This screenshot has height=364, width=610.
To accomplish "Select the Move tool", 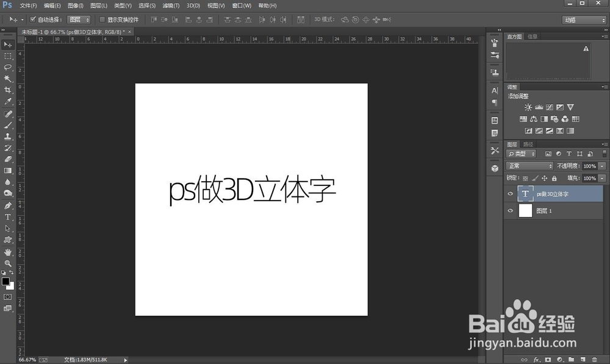I will (7, 44).
